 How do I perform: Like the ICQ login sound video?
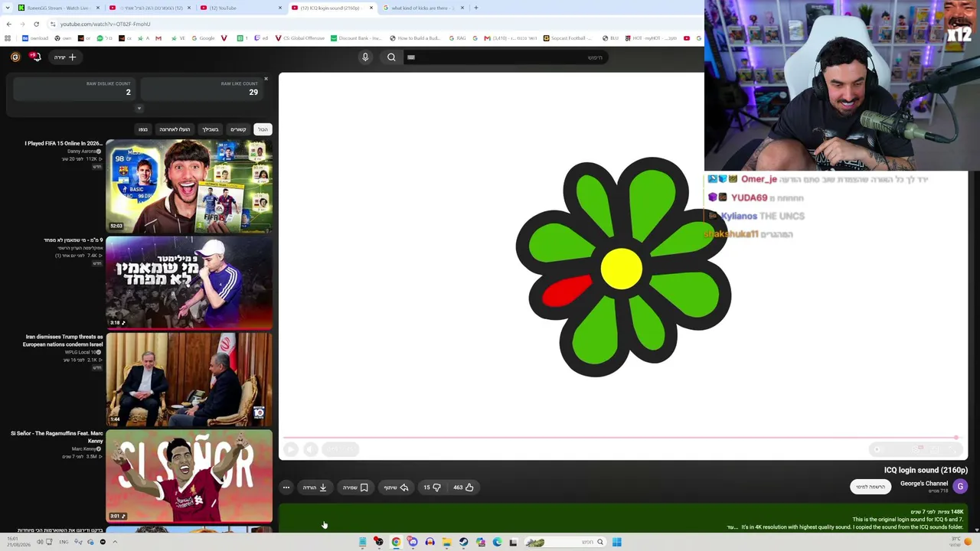463,487
